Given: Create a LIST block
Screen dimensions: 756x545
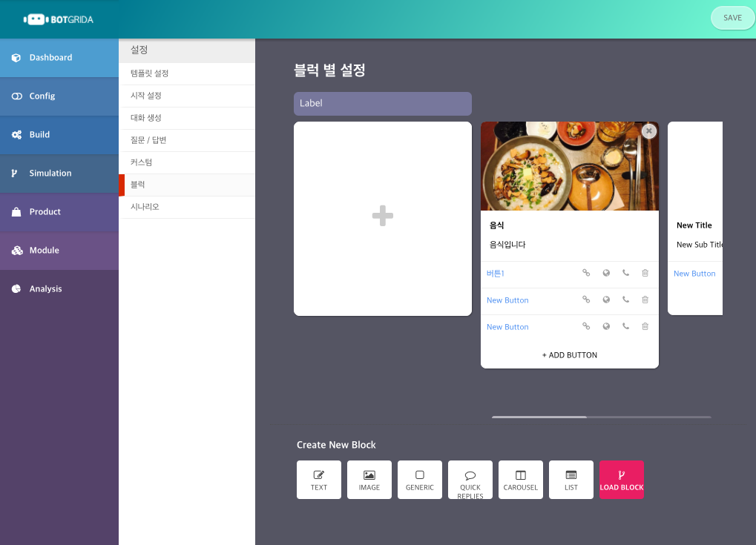Looking at the screenshot, I should [x=571, y=480].
